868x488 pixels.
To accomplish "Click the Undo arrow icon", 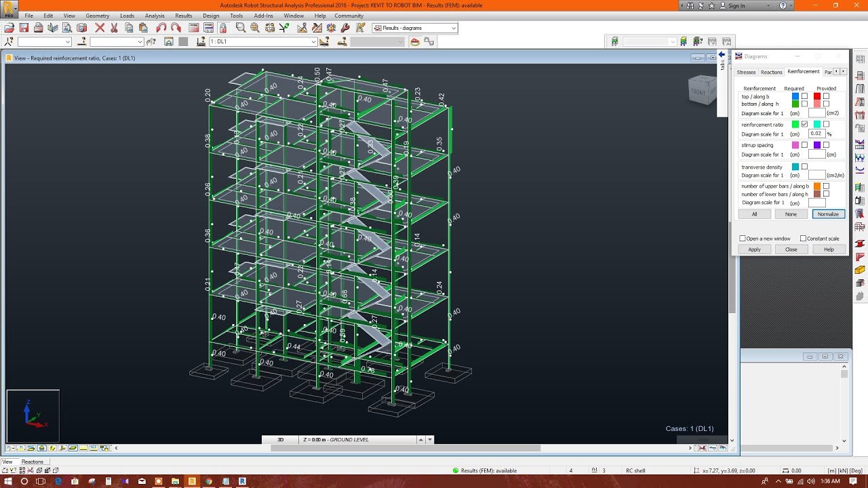I will click(161, 28).
